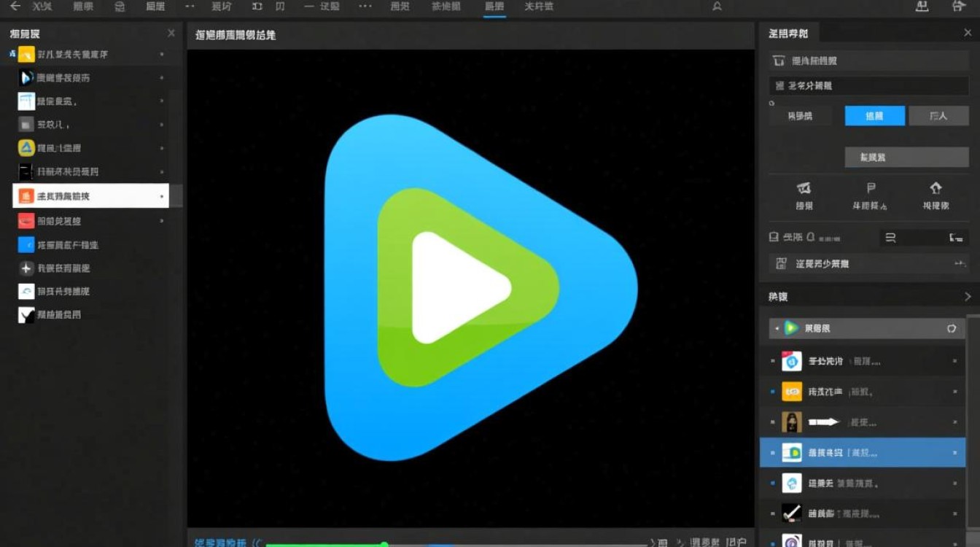Click the orange icon in the highlighted left row
The image size is (980, 547).
26,196
